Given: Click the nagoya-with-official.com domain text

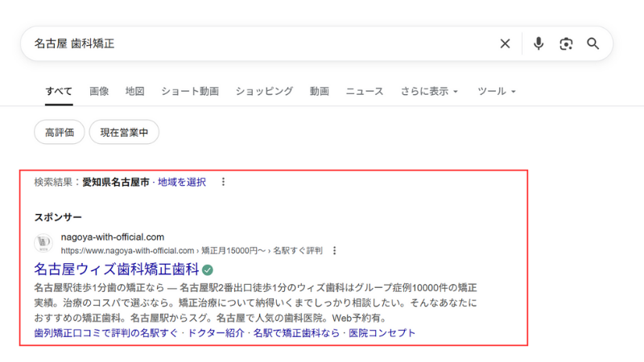Looking at the screenshot, I should coord(113,237).
